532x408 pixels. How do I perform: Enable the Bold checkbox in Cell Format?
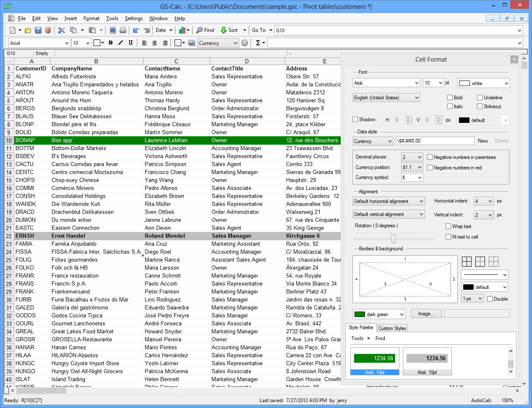coord(450,98)
